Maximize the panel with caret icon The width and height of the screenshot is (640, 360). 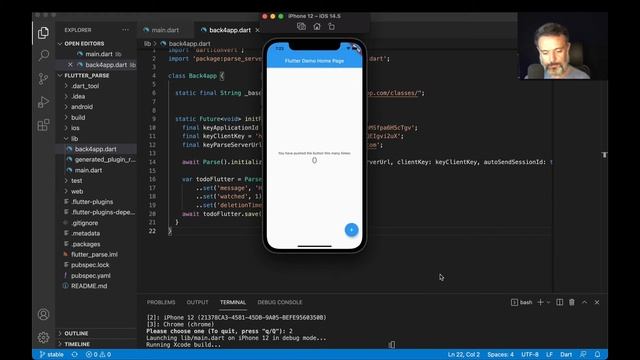point(584,302)
